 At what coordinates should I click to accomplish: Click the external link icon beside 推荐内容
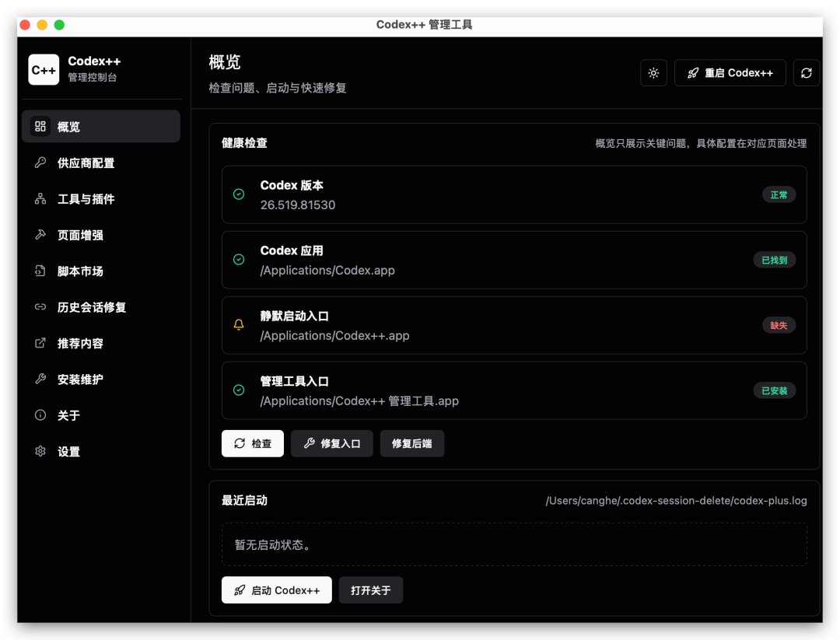coord(40,343)
